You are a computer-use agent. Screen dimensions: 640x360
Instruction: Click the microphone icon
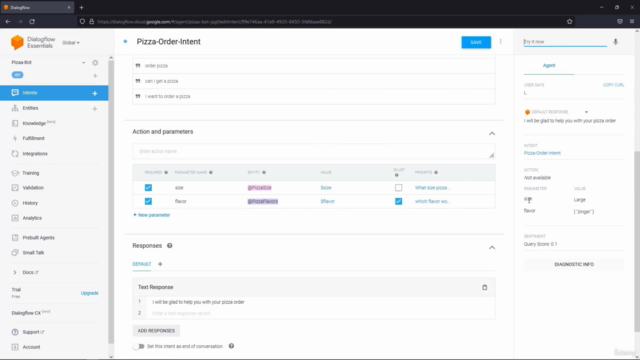coord(616,42)
